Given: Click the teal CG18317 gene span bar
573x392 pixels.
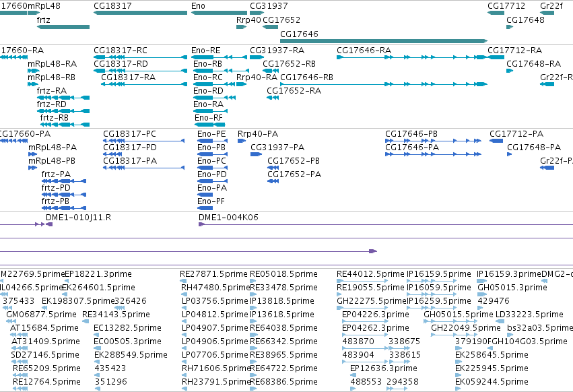Looking at the screenshot, I should tap(140, 13).
